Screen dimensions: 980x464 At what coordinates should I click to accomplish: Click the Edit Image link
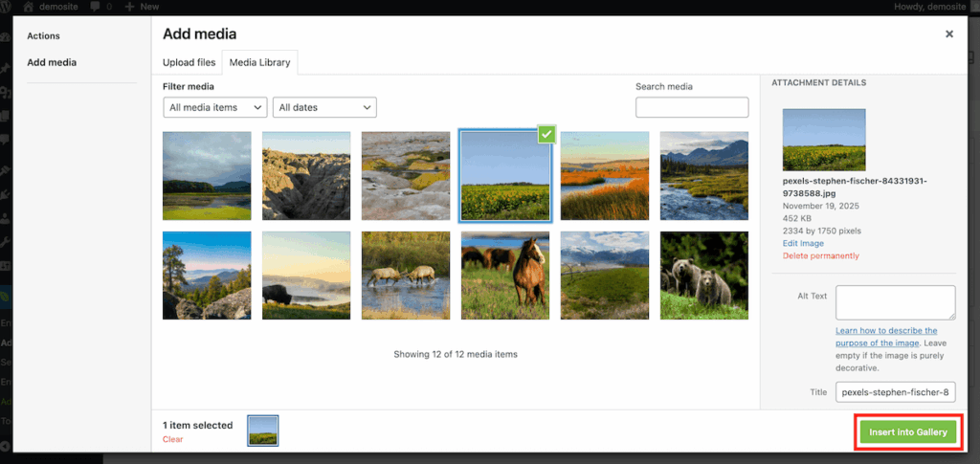pos(803,244)
